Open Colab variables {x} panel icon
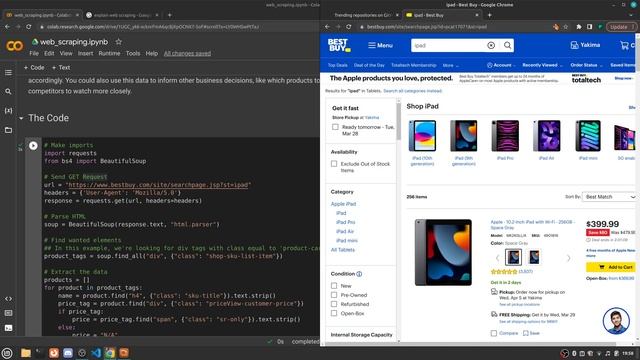The image size is (640, 360). pyautogui.click(x=8, y=111)
